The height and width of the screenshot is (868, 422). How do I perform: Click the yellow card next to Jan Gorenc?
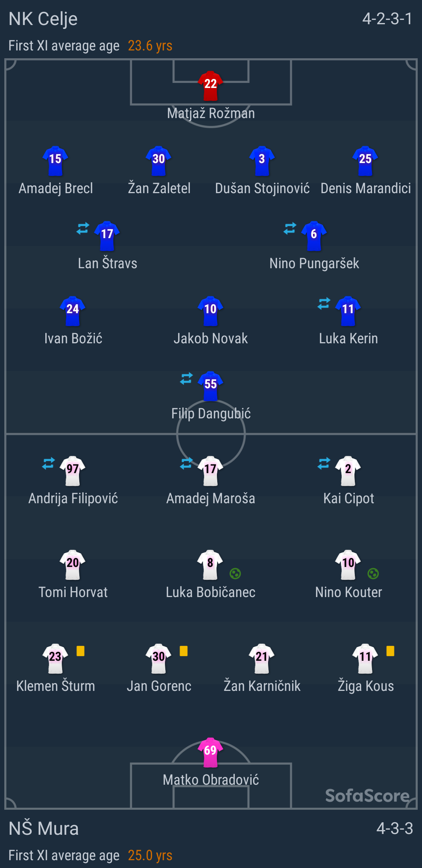tap(184, 651)
